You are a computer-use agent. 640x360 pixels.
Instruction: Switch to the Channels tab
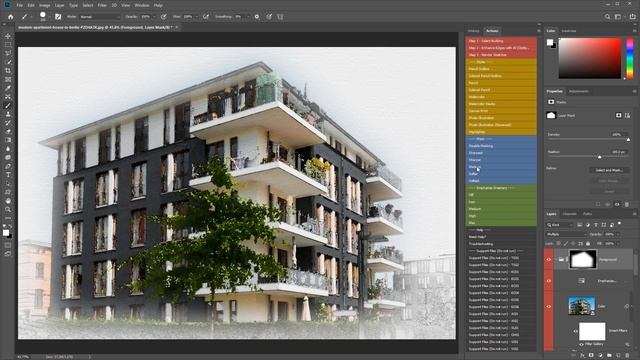[569, 214]
